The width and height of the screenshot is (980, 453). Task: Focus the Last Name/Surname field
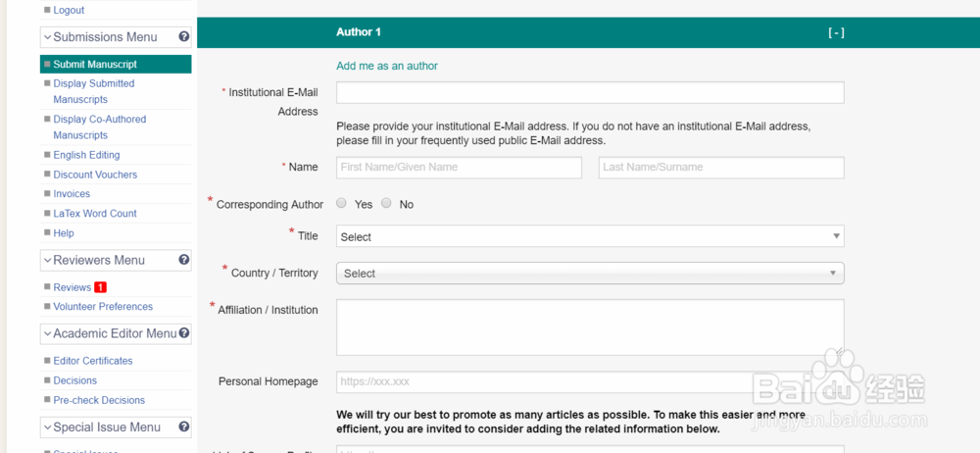pos(721,167)
